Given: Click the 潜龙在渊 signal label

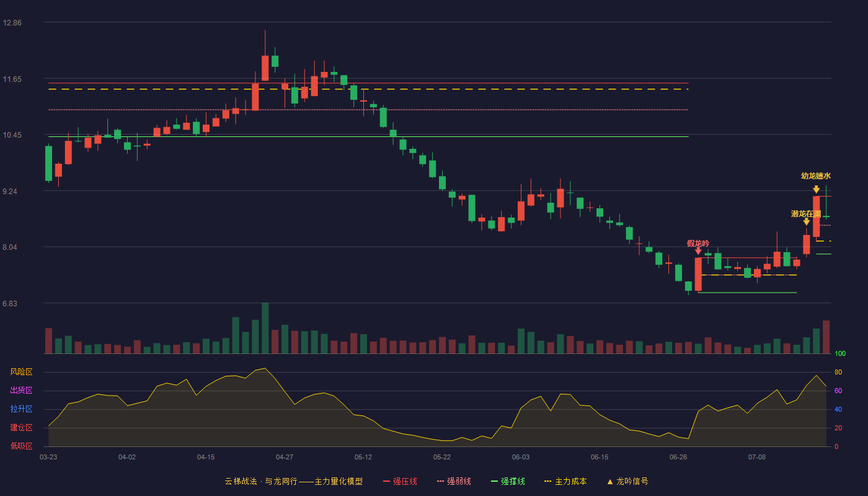Looking at the screenshot, I should [x=806, y=214].
